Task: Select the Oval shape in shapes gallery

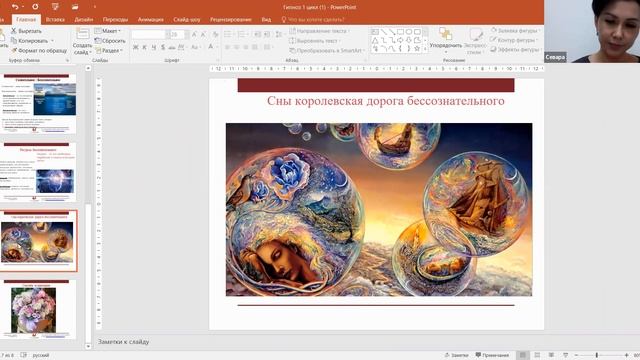Action: pos(409,31)
